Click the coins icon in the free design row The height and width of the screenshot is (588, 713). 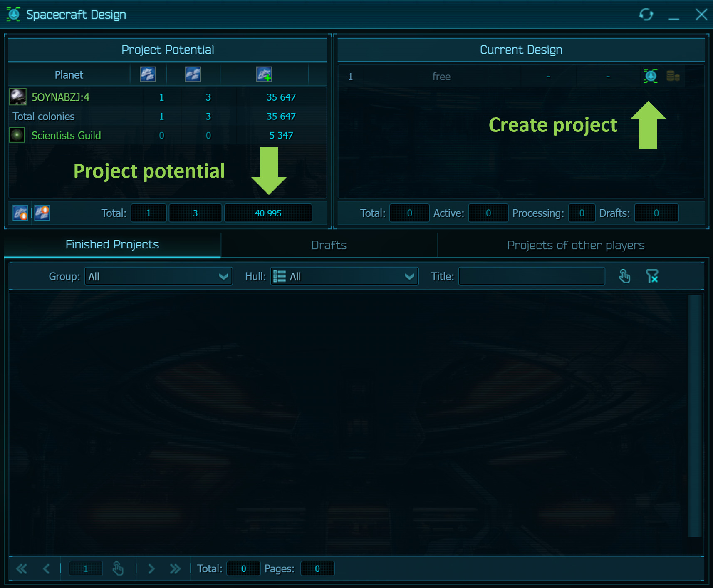click(673, 76)
